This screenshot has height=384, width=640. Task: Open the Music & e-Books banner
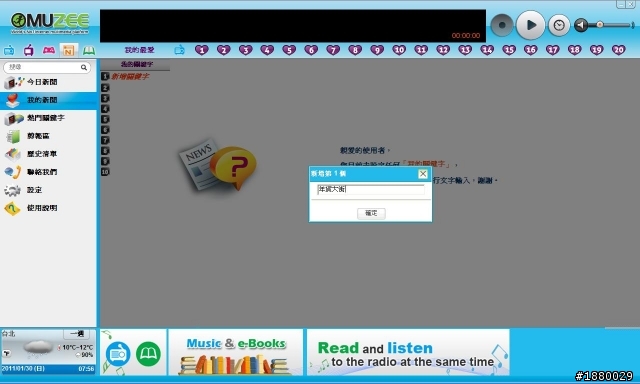coord(236,352)
